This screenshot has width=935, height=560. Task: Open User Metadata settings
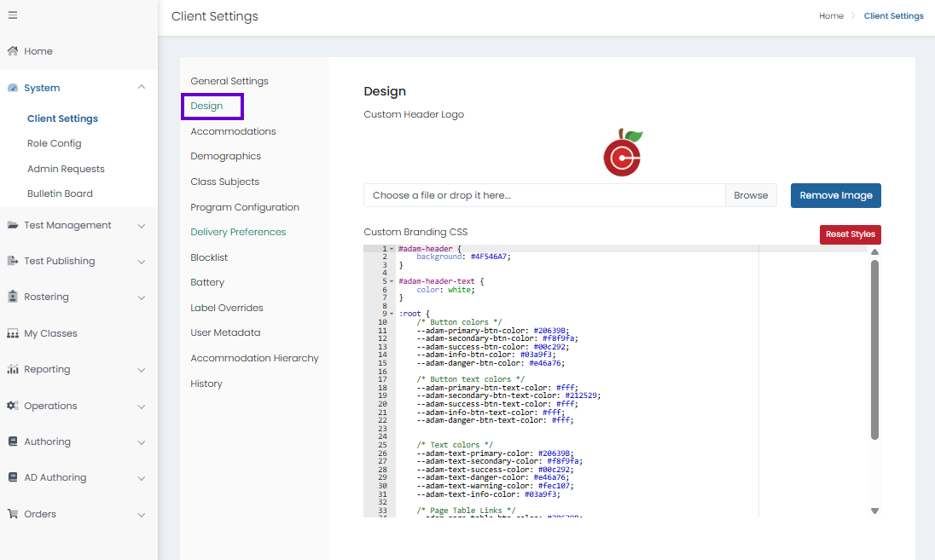[x=225, y=332]
